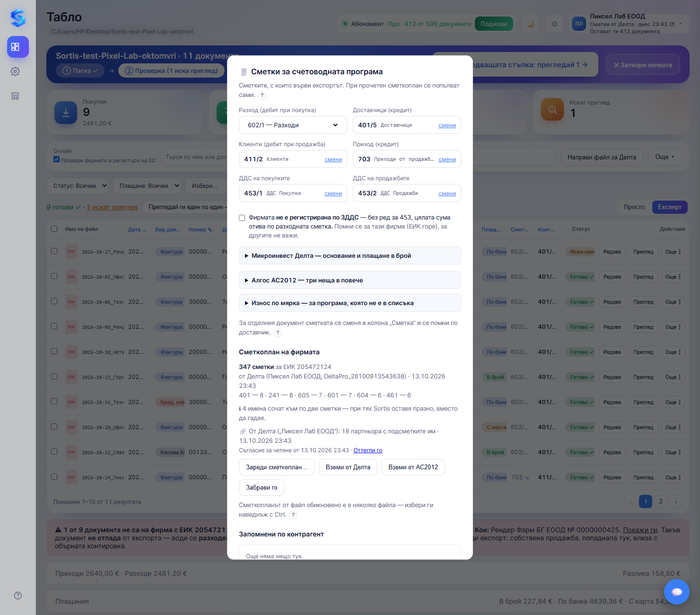Screen dimensions: 700x615
Task: Click the Sortis logo icon in sidebar
Action: (x=18, y=18)
